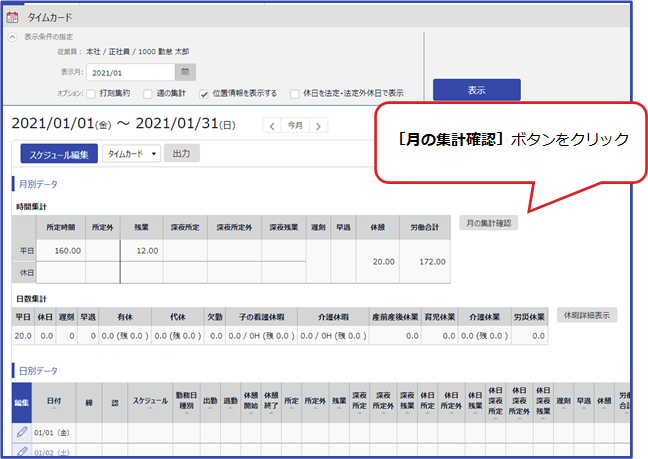Click the 月の集計確認 button
The width and height of the screenshot is (648, 459).
(488, 223)
